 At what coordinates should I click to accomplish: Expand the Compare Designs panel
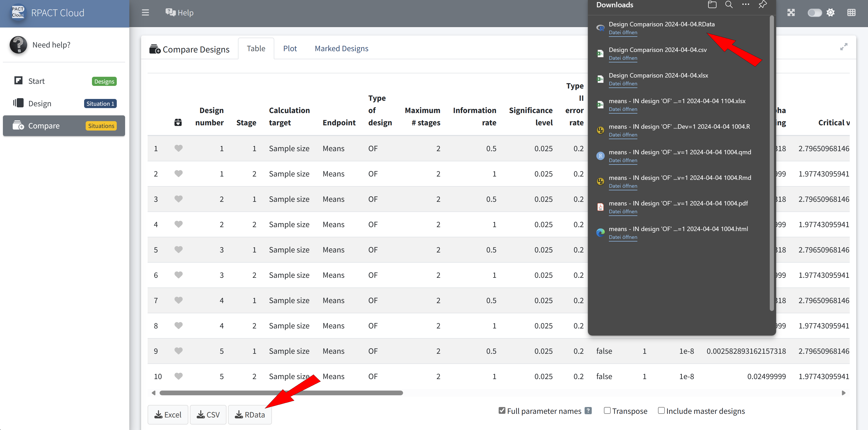844,47
